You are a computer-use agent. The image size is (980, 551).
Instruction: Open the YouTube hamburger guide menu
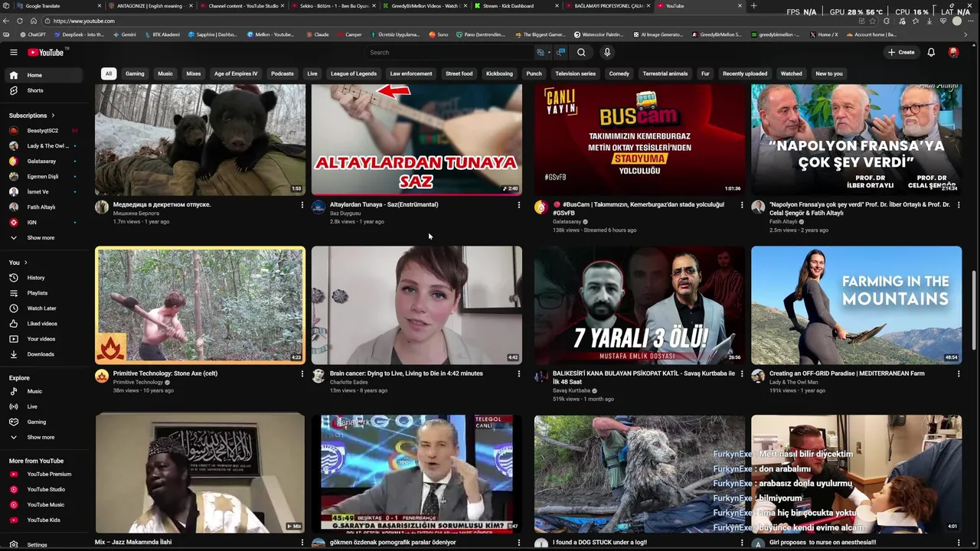pos(13,52)
